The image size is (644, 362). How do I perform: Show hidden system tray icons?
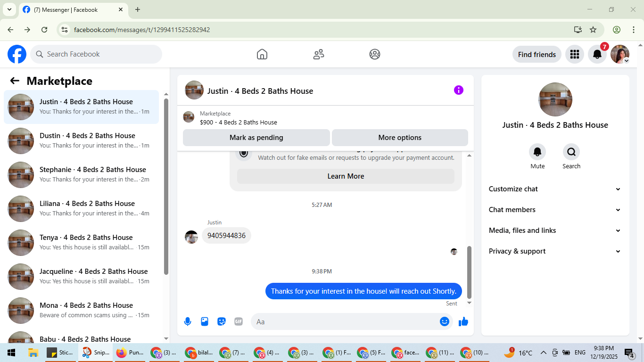543,353
